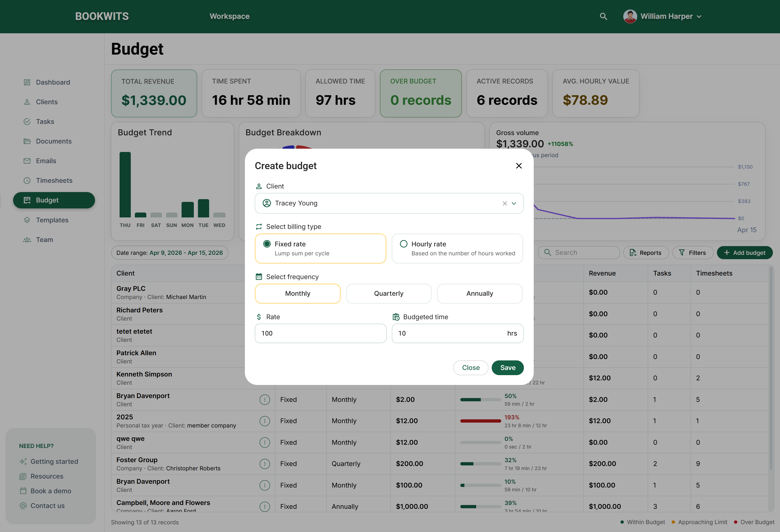Click the Rate input field
The image size is (780, 532).
click(320, 333)
